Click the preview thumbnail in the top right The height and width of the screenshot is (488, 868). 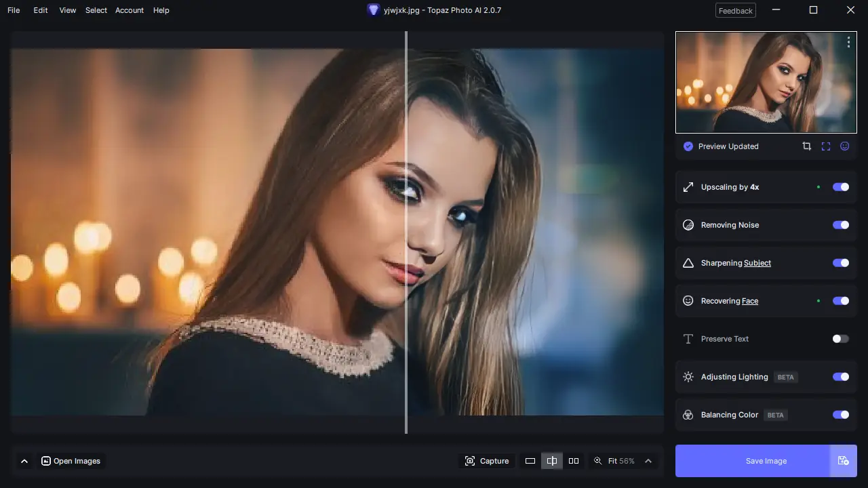tap(766, 81)
